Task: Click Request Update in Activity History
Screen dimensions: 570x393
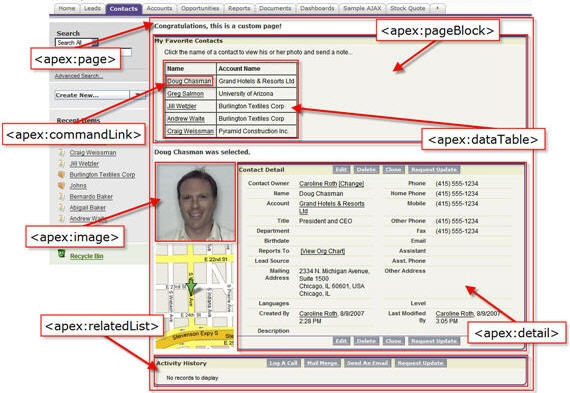Action: coord(421,363)
